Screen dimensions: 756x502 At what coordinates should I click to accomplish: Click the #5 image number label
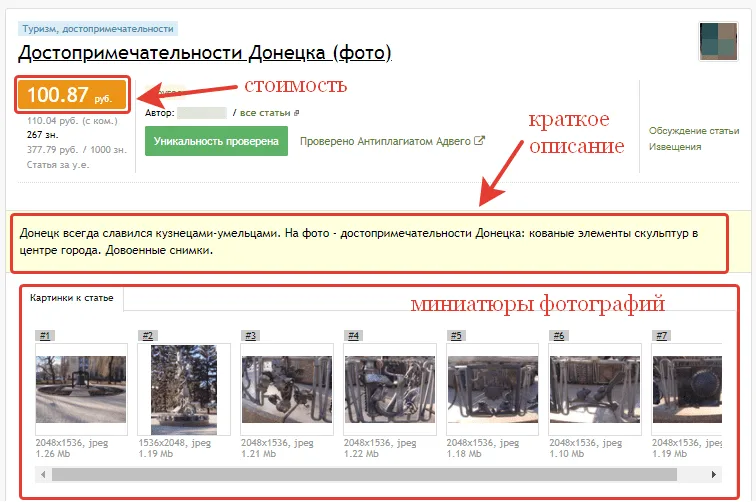[x=456, y=336]
